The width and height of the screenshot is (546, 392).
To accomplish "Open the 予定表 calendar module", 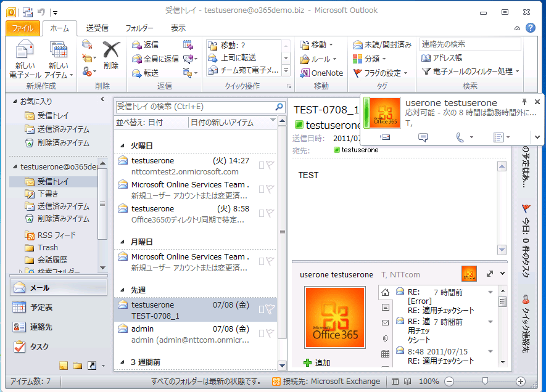I will pyautogui.click(x=59, y=308).
